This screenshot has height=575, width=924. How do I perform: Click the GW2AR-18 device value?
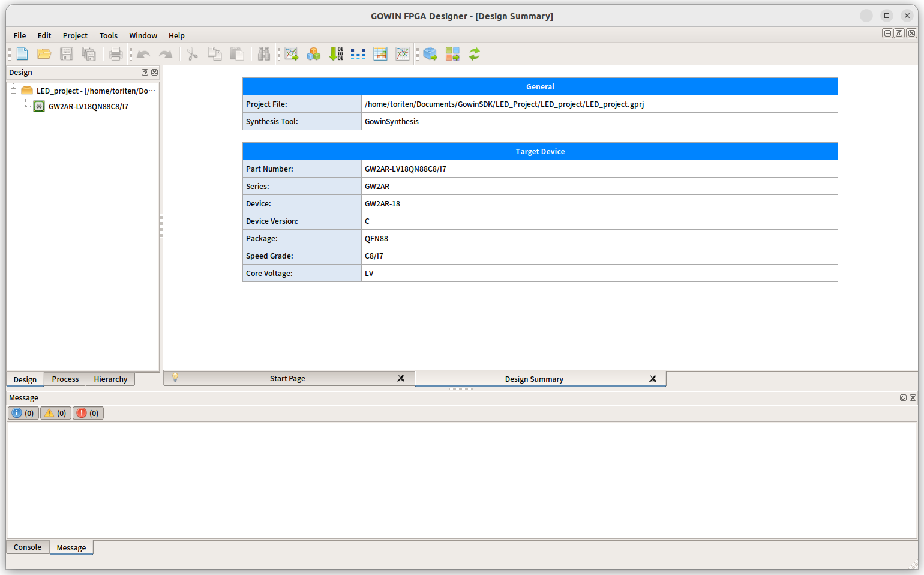point(382,203)
